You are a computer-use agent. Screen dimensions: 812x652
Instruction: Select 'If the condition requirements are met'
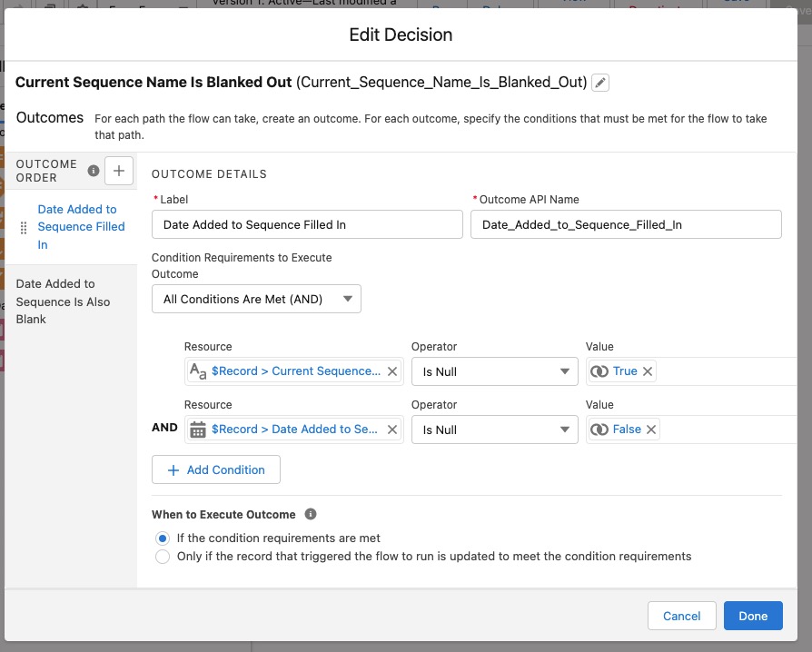(x=163, y=538)
